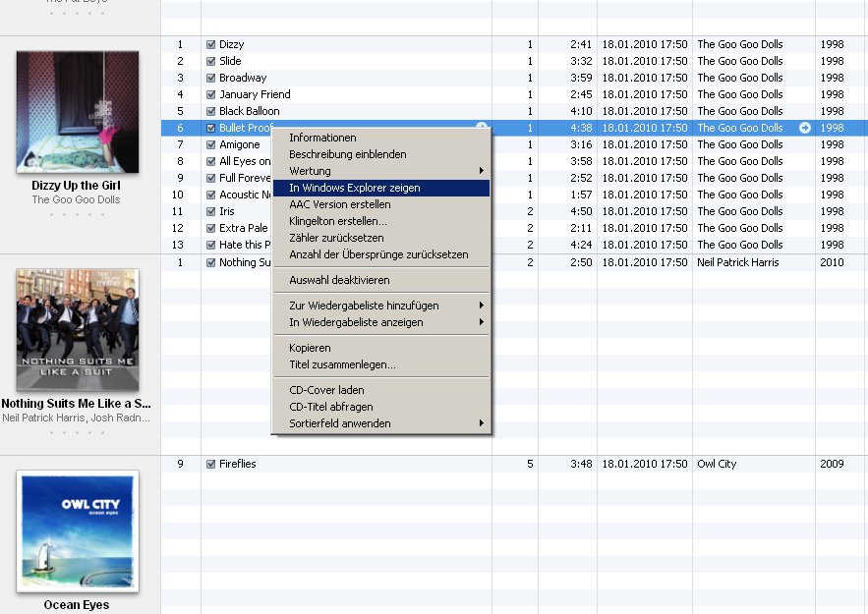Screen dimensions: 868x614
Task: Select CD-Cover laden
Action: click(x=380, y=390)
